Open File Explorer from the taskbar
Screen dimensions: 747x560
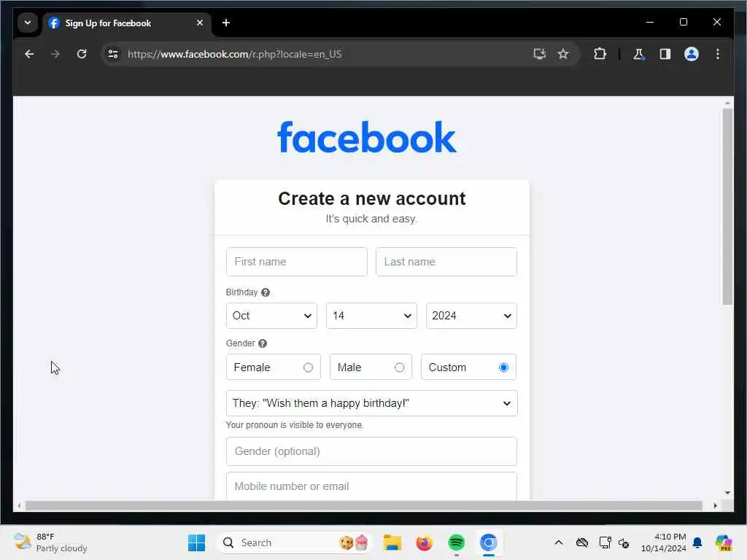click(392, 542)
